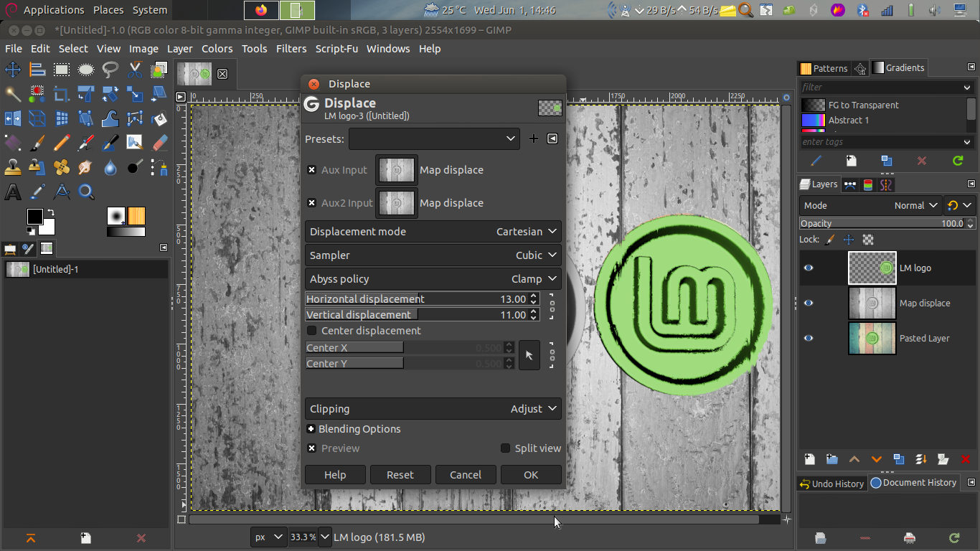The height and width of the screenshot is (551, 980).
Task: Click the pick center coordinates pointer button
Action: 529,355
